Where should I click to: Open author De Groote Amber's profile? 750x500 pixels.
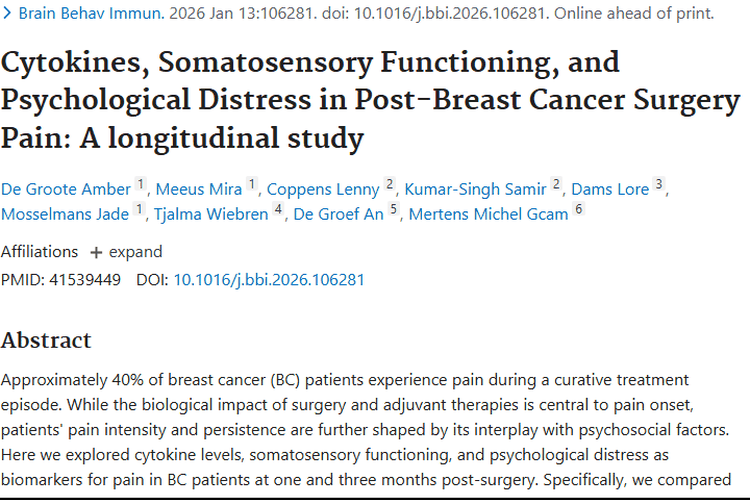click(x=66, y=188)
